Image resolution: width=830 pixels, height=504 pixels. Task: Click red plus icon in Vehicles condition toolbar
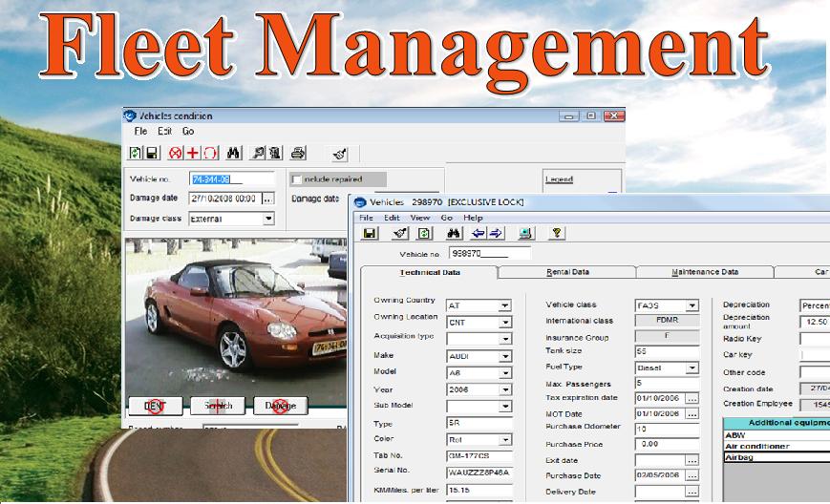(x=193, y=153)
